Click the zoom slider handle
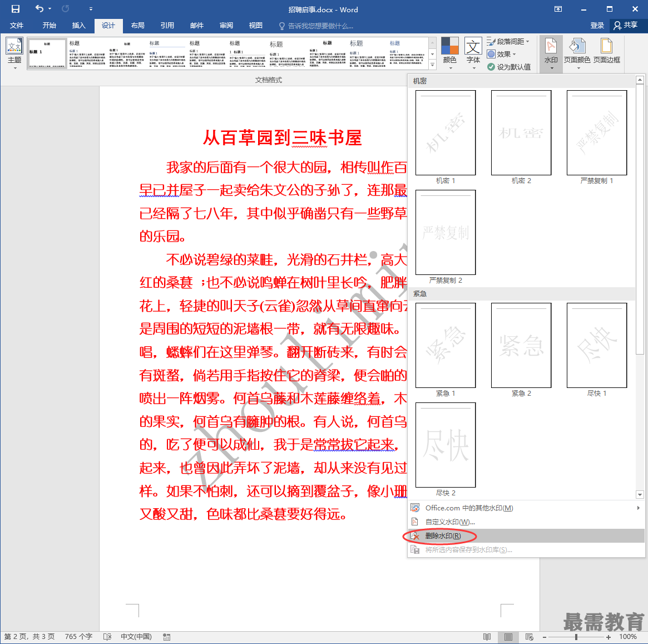Image resolution: width=648 pixels, height=644 pixels. coord(576,637)
